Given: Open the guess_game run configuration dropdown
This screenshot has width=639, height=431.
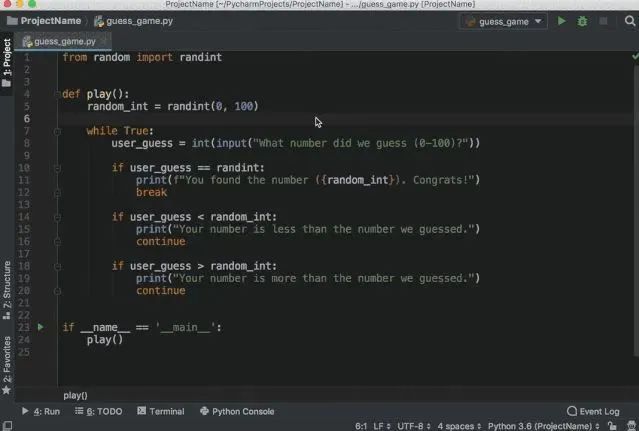Looking at the screenshot, I should (504, 22).
